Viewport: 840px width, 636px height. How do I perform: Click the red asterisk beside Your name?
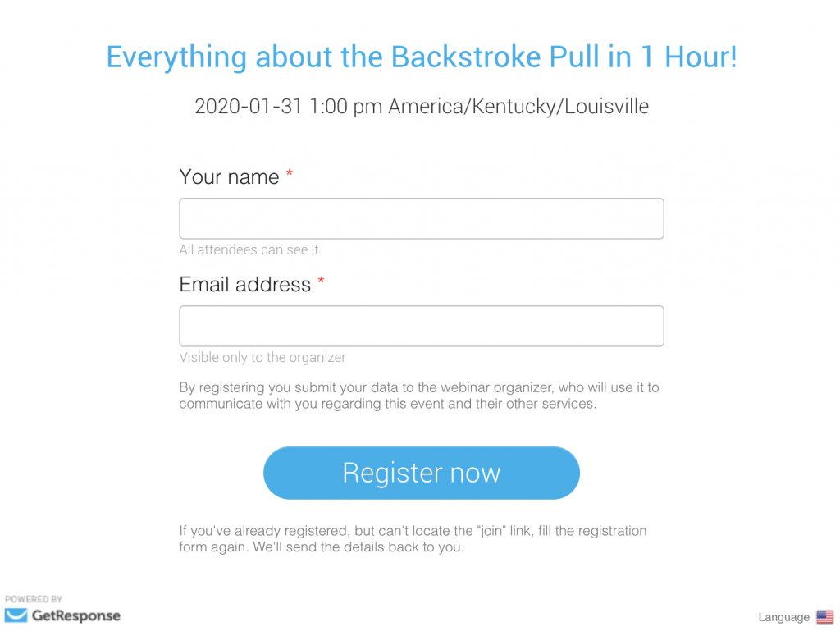click(x=289, y=176)
